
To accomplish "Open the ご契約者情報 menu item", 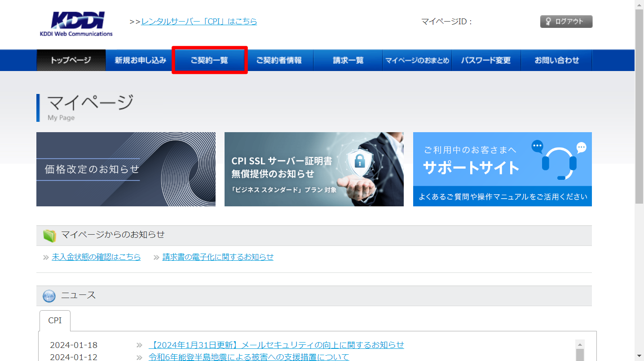I will point(279,60).
